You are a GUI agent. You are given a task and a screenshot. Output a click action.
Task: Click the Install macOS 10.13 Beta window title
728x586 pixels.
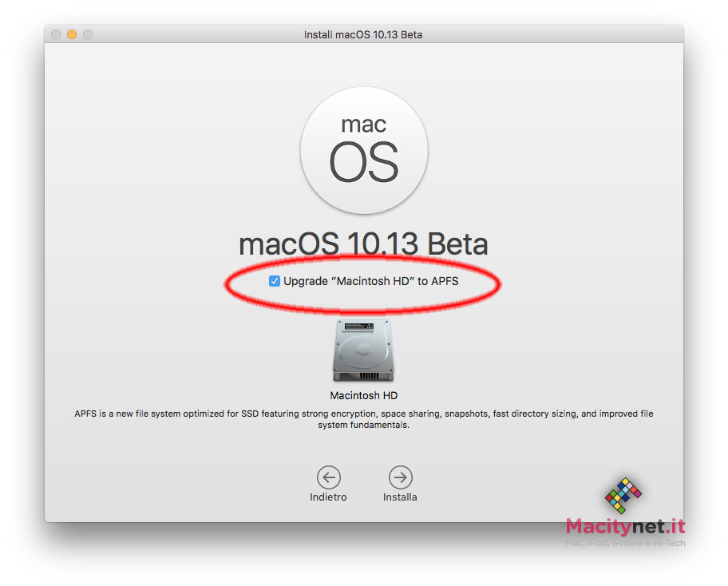(363, 35)
